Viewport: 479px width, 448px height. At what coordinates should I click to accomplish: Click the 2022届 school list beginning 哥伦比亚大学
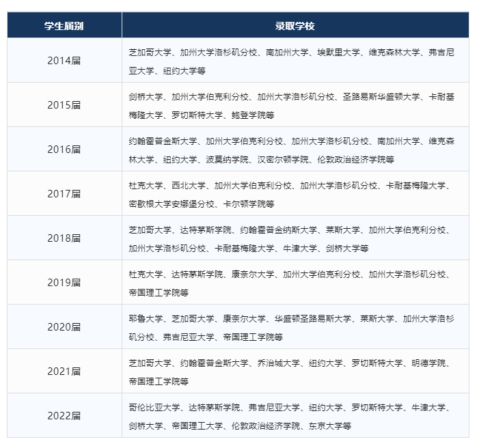290,417
